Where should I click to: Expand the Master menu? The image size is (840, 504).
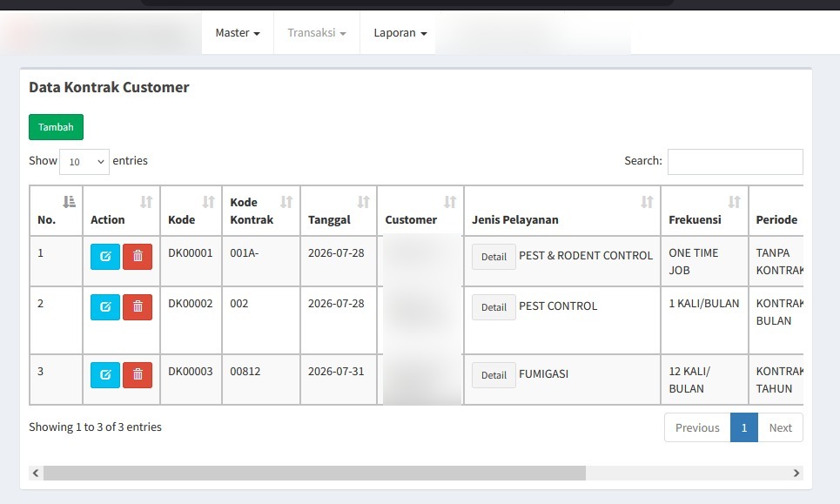[x=238, y=33]
